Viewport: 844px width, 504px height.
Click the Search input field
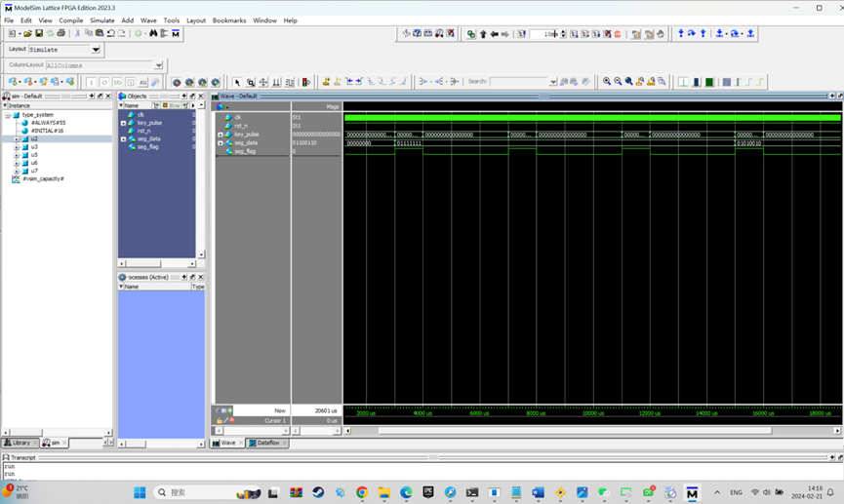[519, 82]
